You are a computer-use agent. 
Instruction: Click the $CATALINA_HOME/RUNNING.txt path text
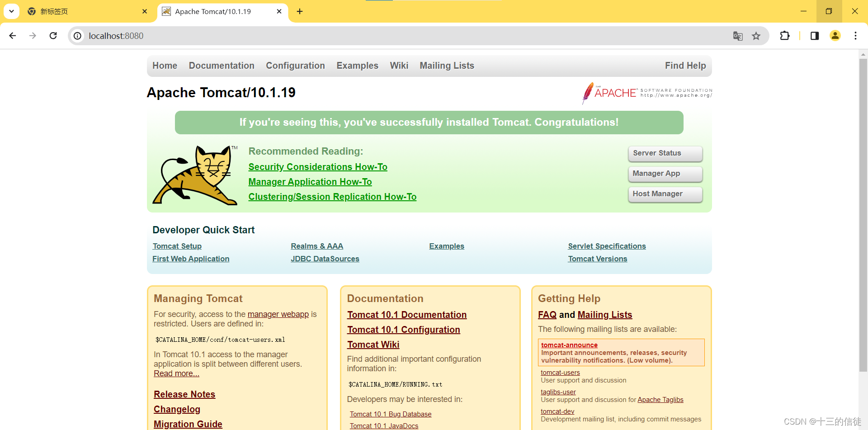[396, 384]
